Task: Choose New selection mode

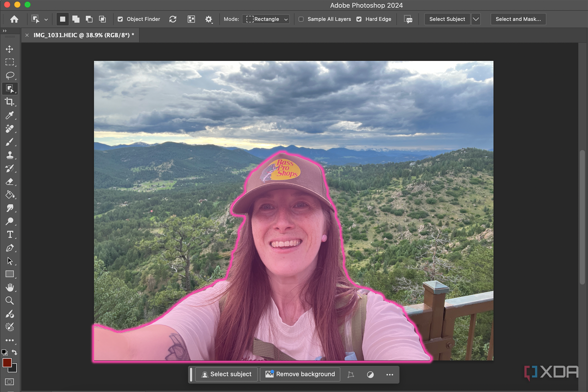Action: click(62, 19)
